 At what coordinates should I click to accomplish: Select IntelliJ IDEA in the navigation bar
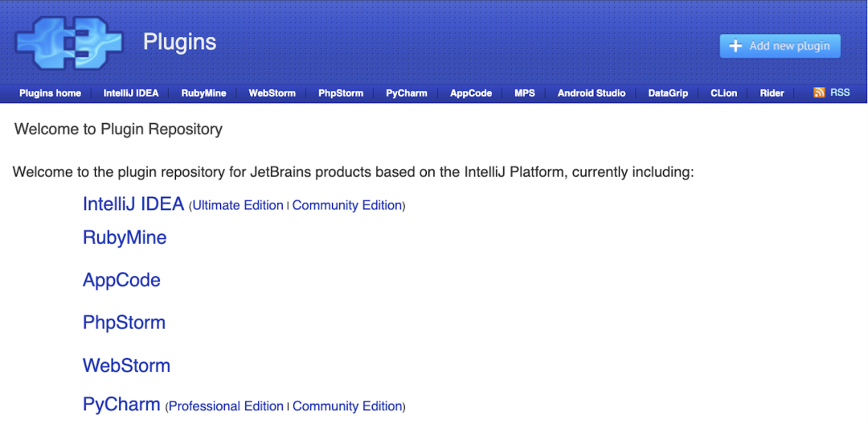tap(131, 93)
